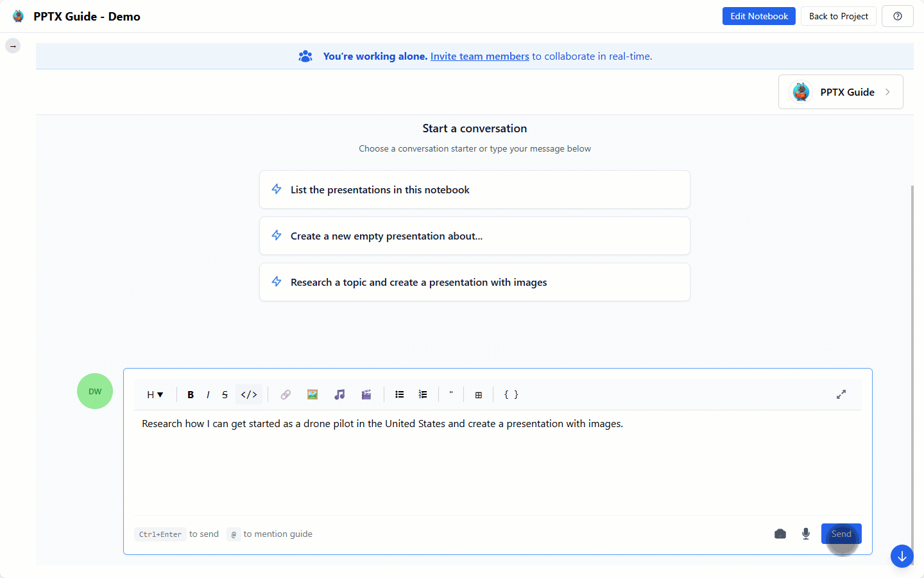Click the Edit Notebook button

tap(758, 16)
